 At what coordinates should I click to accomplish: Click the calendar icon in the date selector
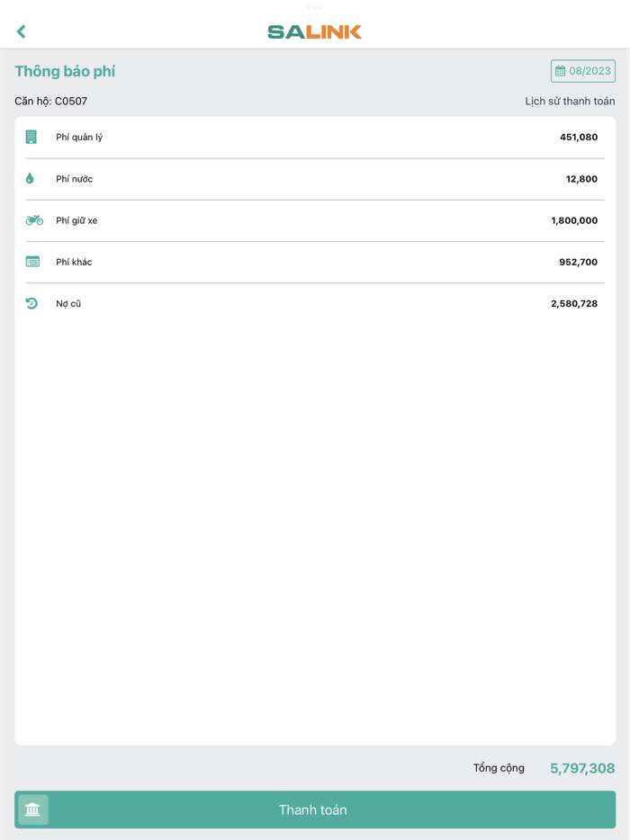pos(562,70)
